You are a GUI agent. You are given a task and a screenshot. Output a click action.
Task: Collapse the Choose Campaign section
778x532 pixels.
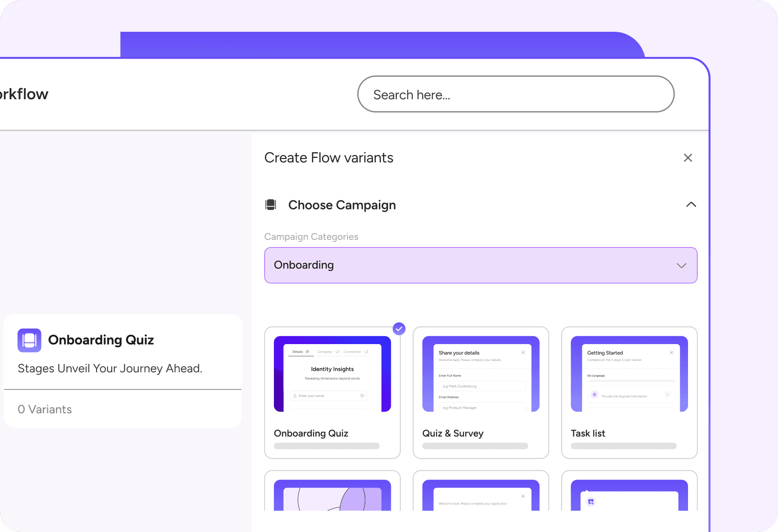point(691,205)
